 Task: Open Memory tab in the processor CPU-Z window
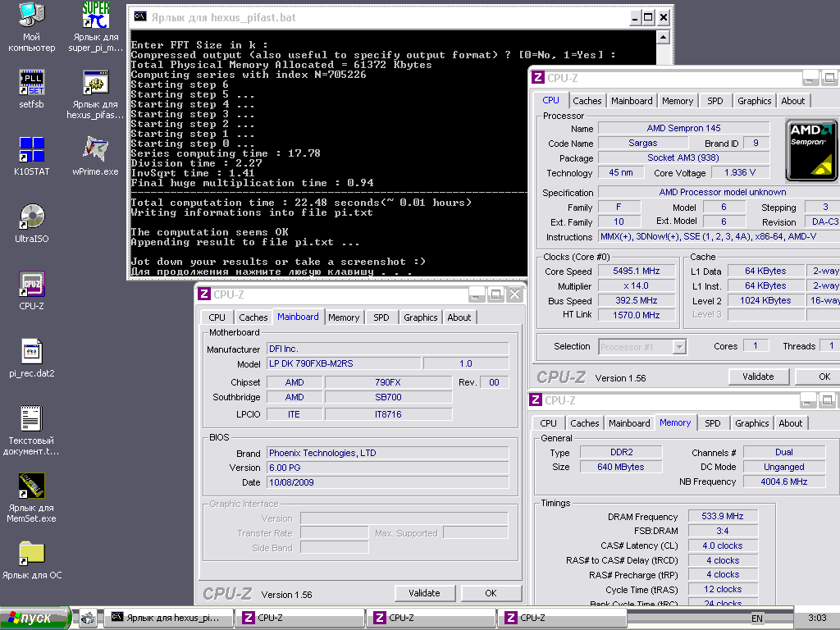(x=678, y=101)
